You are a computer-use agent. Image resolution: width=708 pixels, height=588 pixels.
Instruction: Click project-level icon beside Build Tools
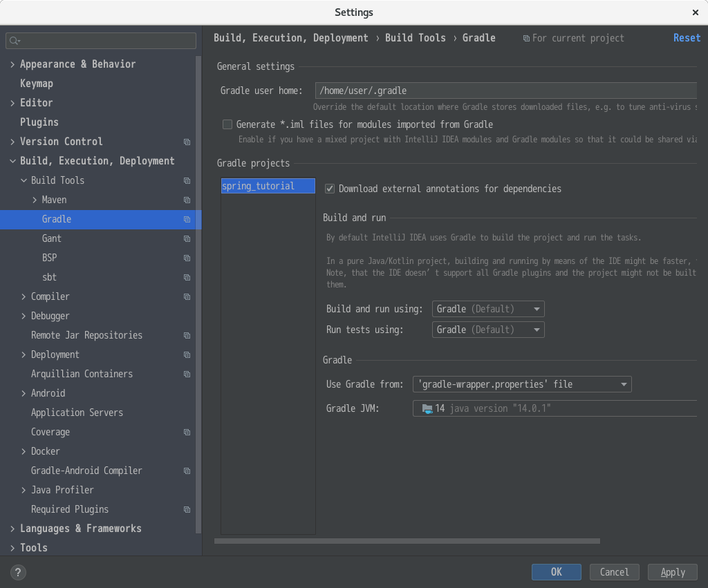coord(187,180)
